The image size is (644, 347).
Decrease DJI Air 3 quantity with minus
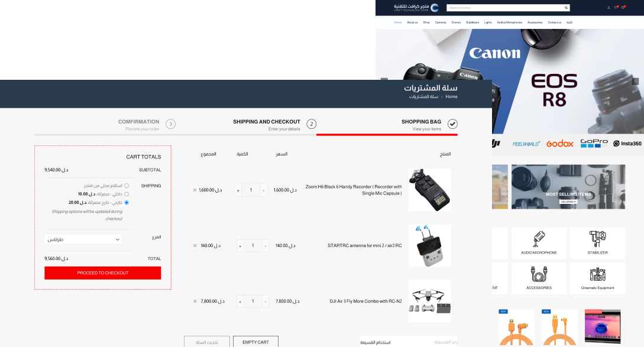(x=266, y=301)
